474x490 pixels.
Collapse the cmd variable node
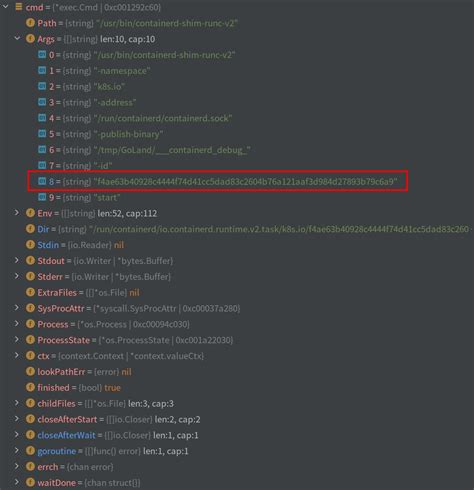[x=6, y=7]
